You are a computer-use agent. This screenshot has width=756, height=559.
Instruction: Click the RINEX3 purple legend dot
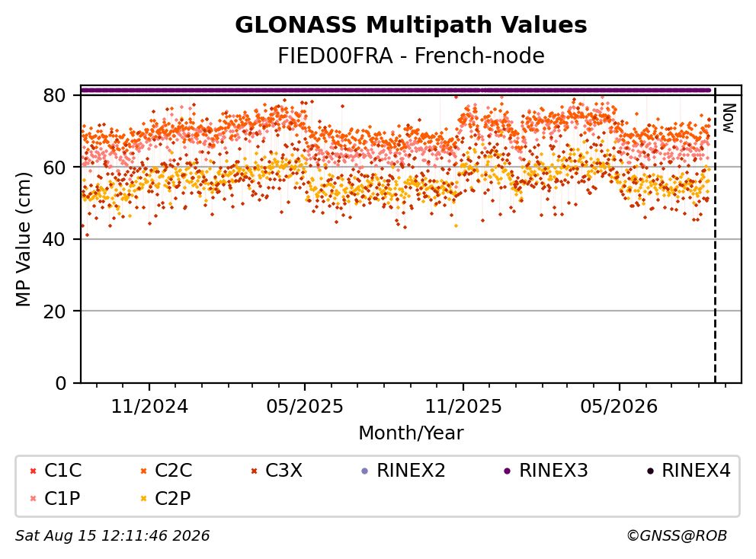point(508,471)
